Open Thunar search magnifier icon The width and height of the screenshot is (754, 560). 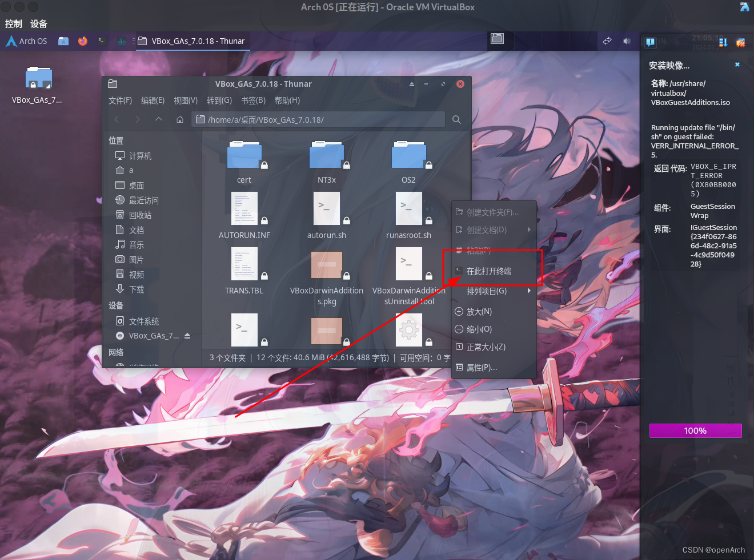(x=456, y=119)
